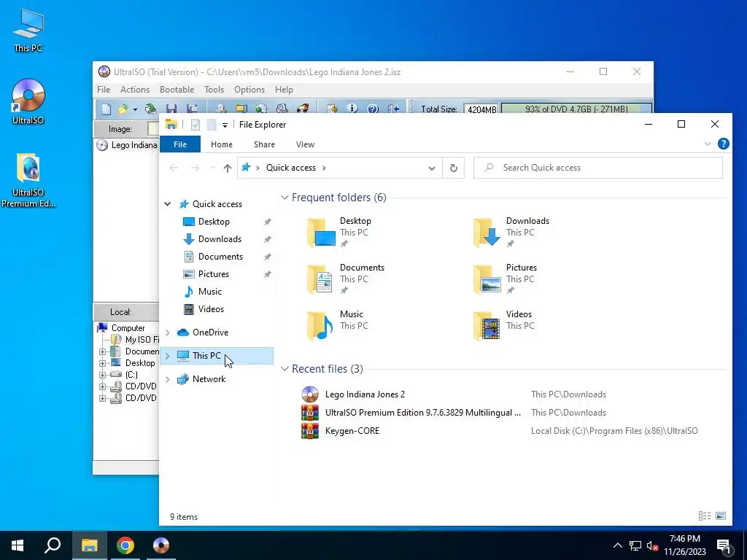Image resolution: width=747 pixels, height=560 pixels.
Task: Click the 93% of DVD capacity bar in UltraISO
Action: [576, 109]
